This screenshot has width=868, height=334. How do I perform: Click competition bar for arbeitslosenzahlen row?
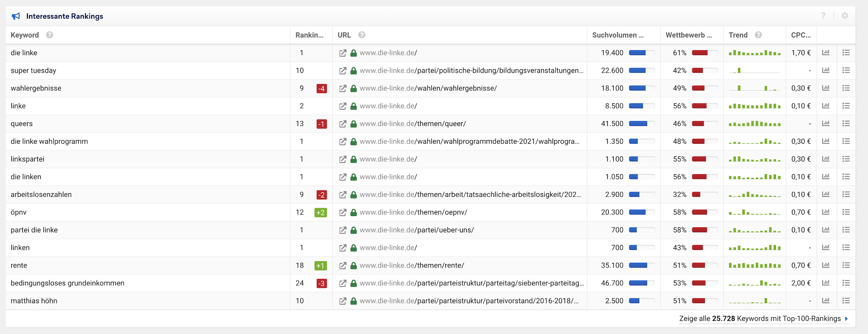(x=704, y=195)
